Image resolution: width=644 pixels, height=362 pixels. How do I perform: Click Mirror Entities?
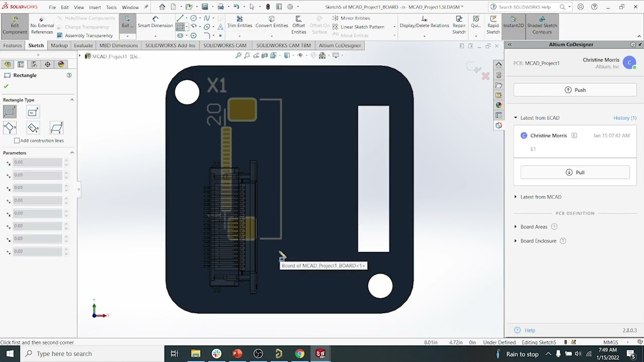351,18
